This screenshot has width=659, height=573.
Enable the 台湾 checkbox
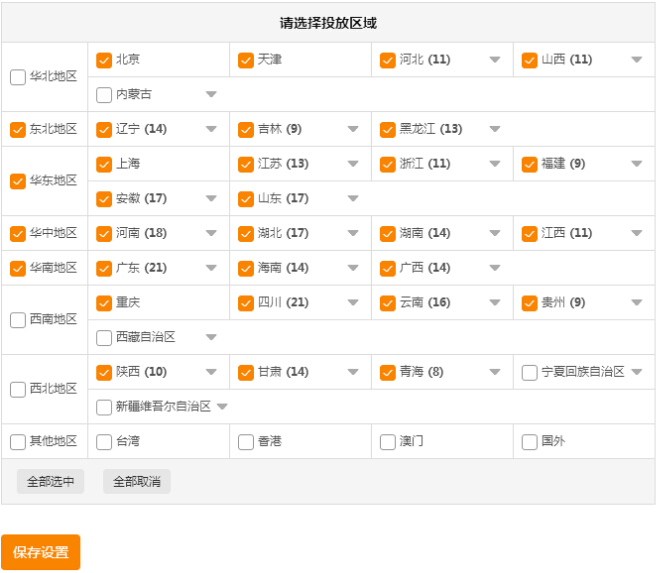click(x=104, y=442)
